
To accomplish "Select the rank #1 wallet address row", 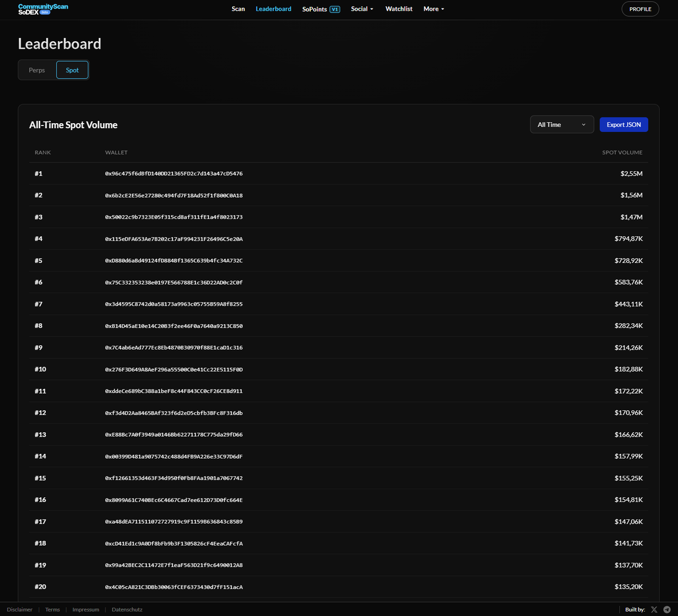I will click(173, 173).
